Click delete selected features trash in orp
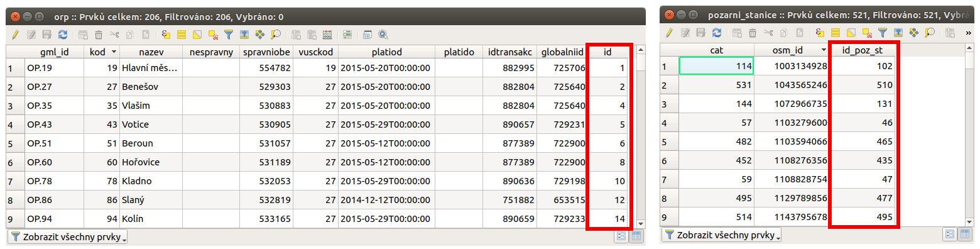The height and width of the screenshot is (249, 980). [99, 35]
